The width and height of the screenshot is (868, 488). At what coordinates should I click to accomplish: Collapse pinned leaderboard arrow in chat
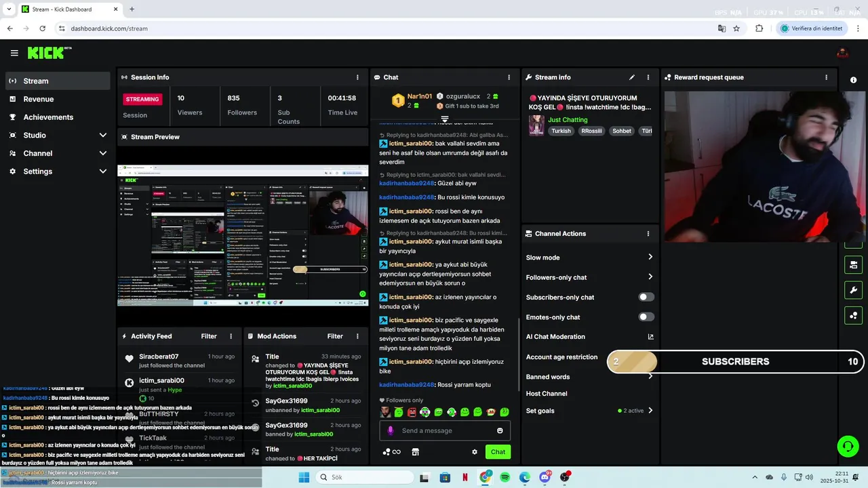445,119
